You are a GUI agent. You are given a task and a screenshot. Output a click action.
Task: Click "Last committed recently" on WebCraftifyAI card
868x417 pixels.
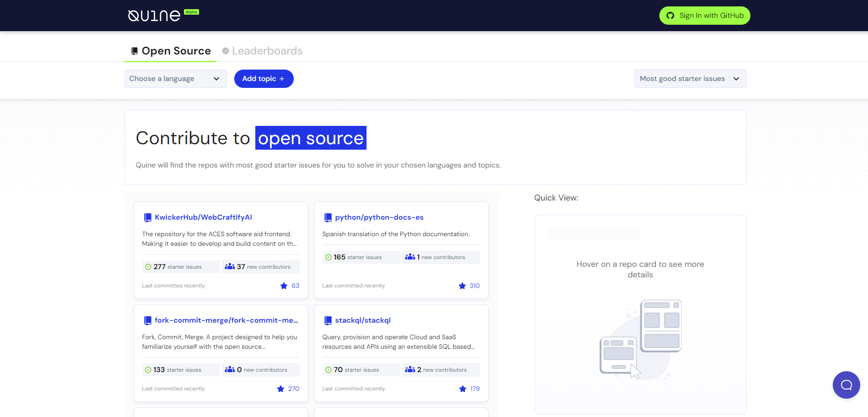tap(173, 286)
